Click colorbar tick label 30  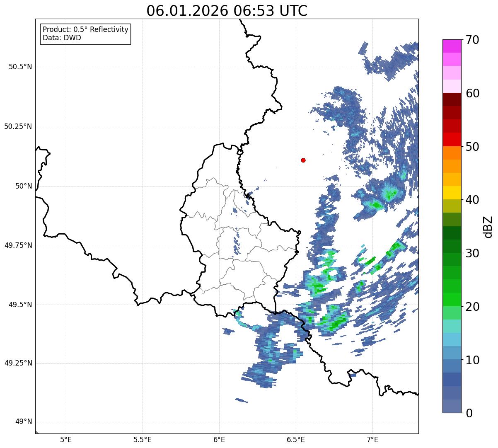tap(473, 253)
